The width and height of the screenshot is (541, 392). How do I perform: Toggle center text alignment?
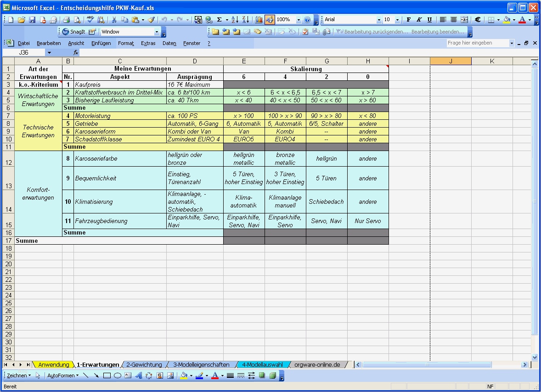click(x=454, y=20)
